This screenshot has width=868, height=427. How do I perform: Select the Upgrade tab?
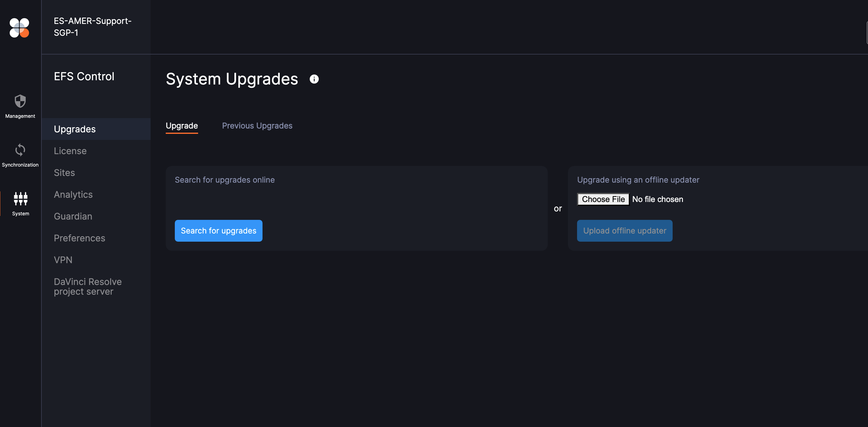pyautogui.click(x=182, y=125)
